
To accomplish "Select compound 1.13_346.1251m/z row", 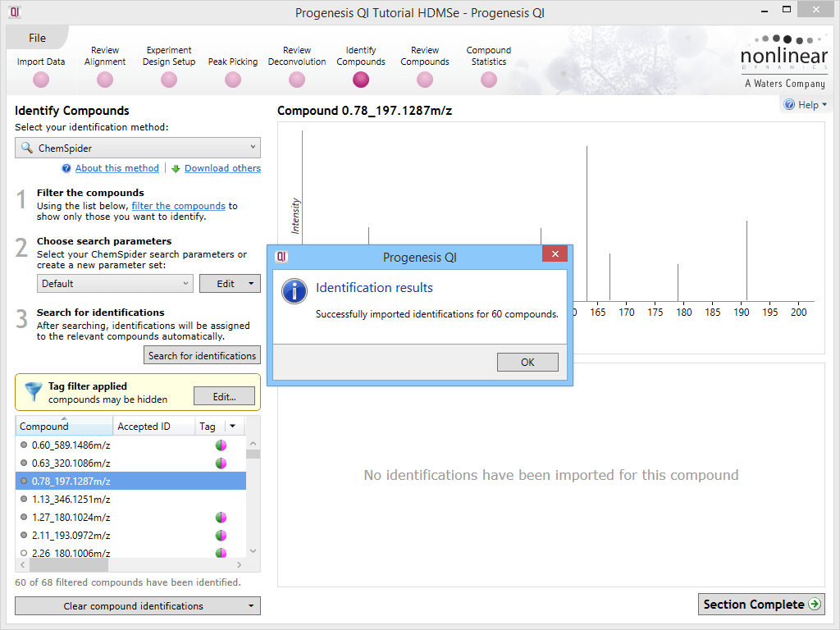I will coord(130,500).
